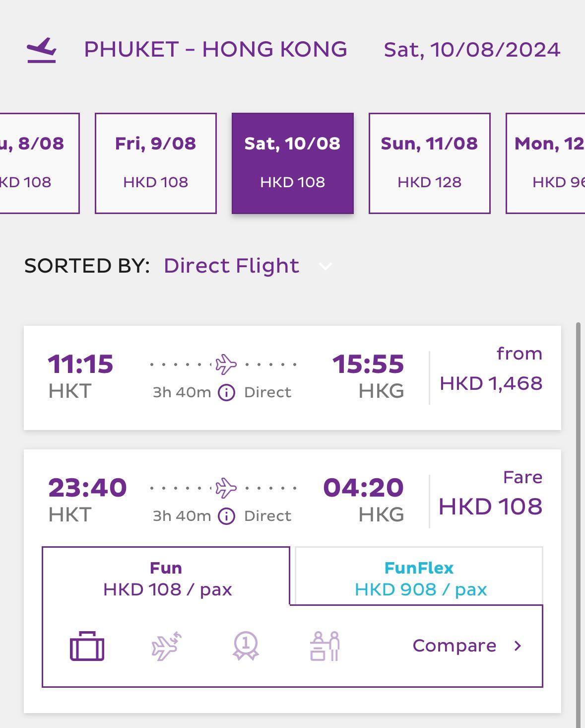Select the FunFlex fare HKD 908 option
The width and height of the screenshot is (585, 728).
tap(419, 579)
